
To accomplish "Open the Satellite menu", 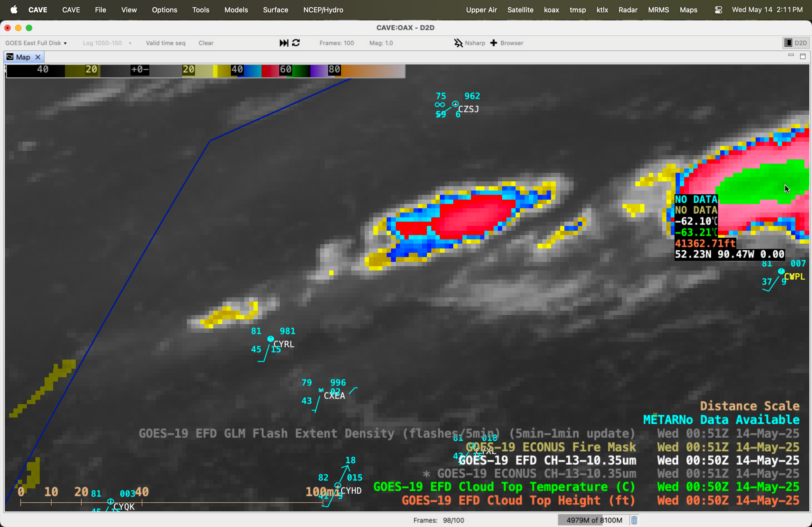I will click(520, 10).
